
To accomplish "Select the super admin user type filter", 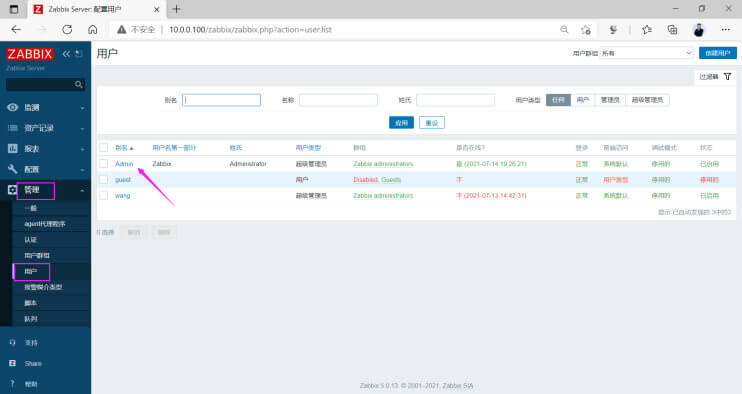I will [x=647, y=100].
